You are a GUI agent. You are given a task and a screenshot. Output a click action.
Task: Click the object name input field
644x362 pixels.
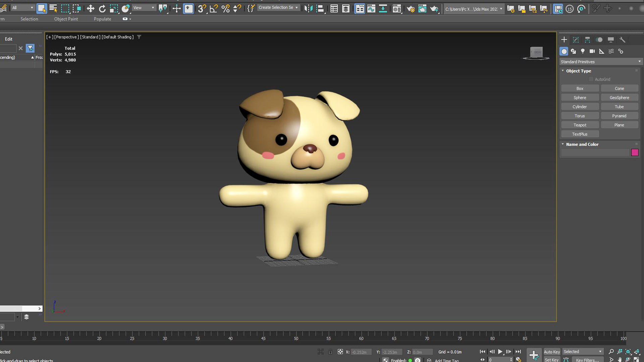click(595, 153)
